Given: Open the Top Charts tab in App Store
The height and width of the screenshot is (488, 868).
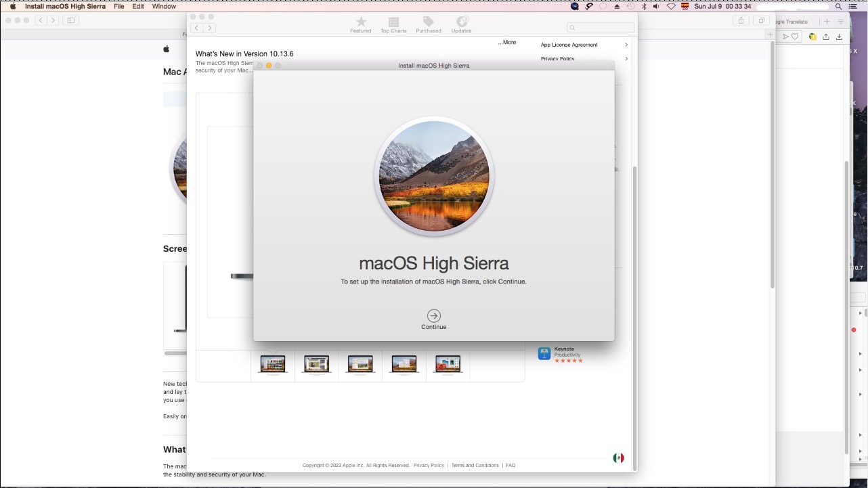Looking at the screenshot, I should click(393, 25).
